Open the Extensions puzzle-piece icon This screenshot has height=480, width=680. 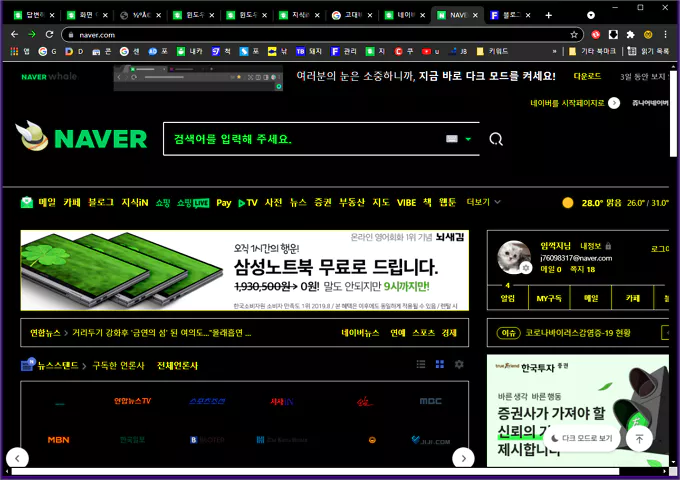[x=630, y=34]
